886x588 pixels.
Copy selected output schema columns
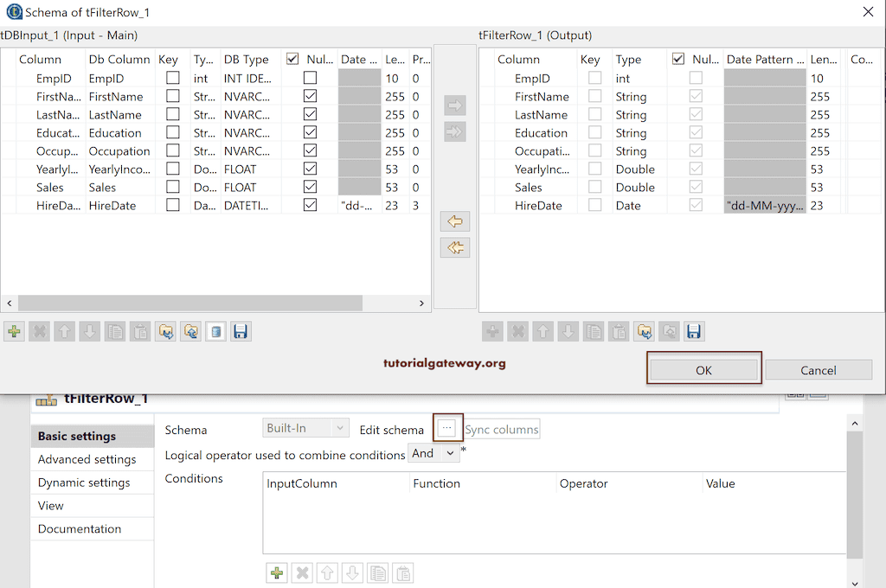click(594, 331)
